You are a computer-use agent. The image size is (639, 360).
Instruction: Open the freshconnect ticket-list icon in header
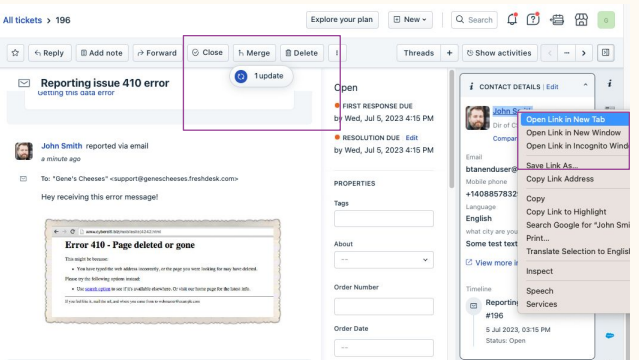[557, 20]
